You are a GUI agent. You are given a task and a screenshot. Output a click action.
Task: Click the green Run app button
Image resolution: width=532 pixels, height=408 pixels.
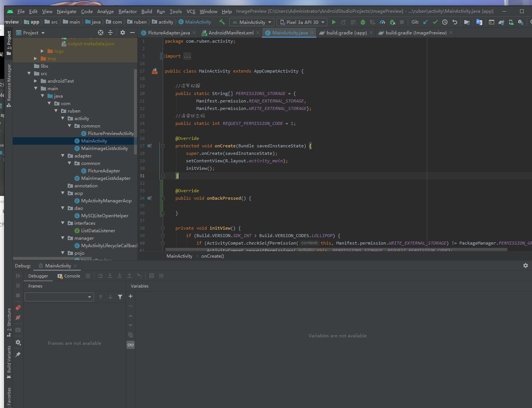tap(334, 22)
